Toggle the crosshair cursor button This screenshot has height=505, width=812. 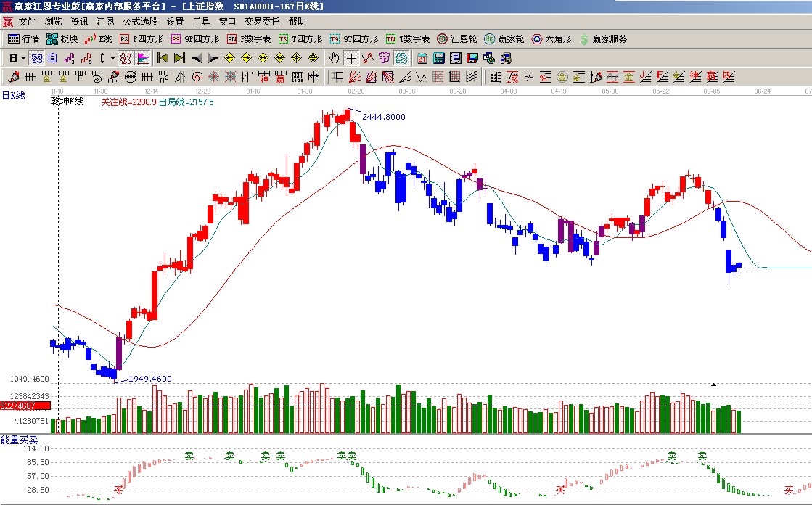click(351, 58)
